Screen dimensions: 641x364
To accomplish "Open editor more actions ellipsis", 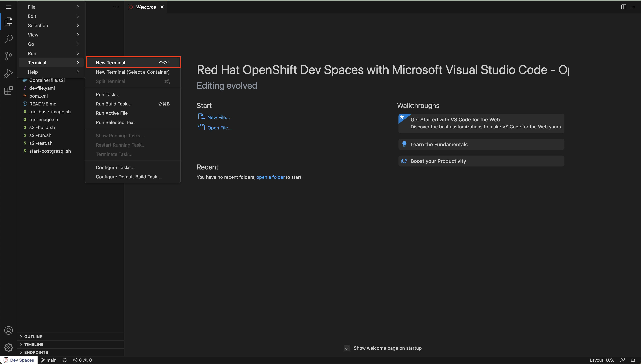I will (x=633, y=7).
